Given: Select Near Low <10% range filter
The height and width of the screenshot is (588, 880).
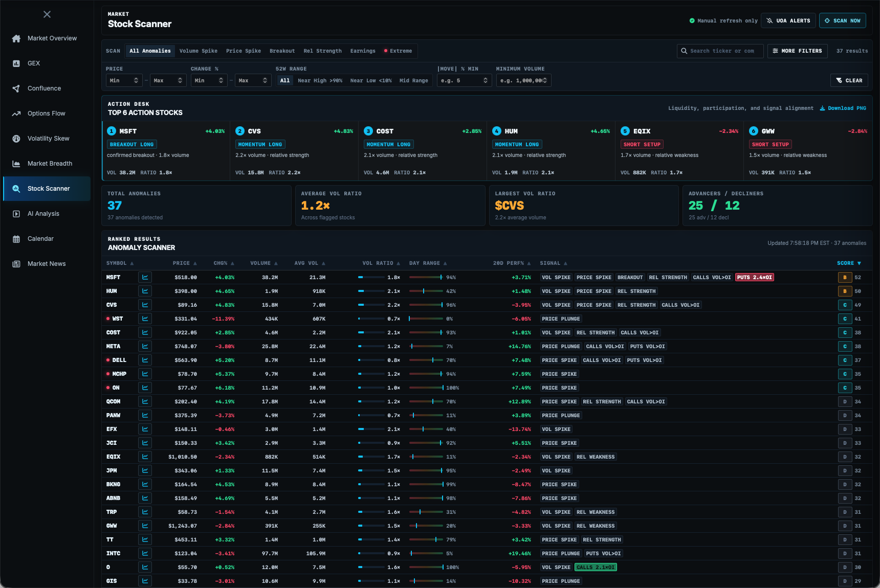Looking at the screenshot, I should (x=371, y=80).
